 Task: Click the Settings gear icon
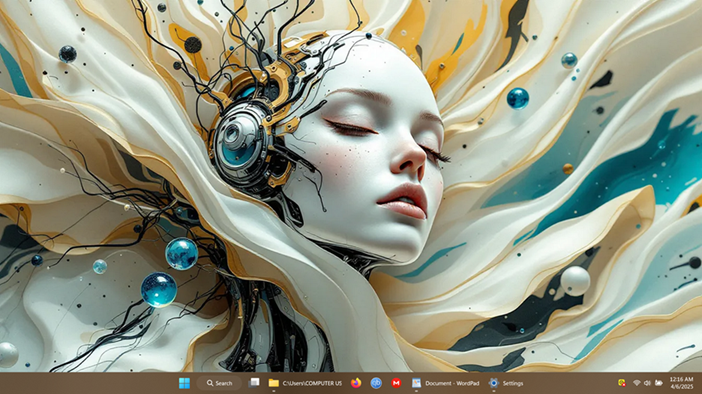click(493, 383)
